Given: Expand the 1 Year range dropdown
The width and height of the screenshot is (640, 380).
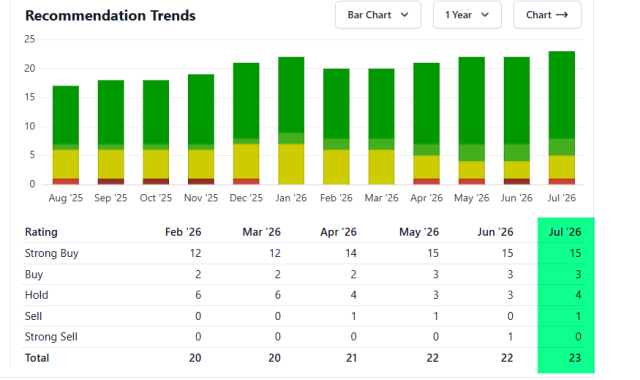Looking at the screenshot, I should pyautogui.click(x=467, y=15).
